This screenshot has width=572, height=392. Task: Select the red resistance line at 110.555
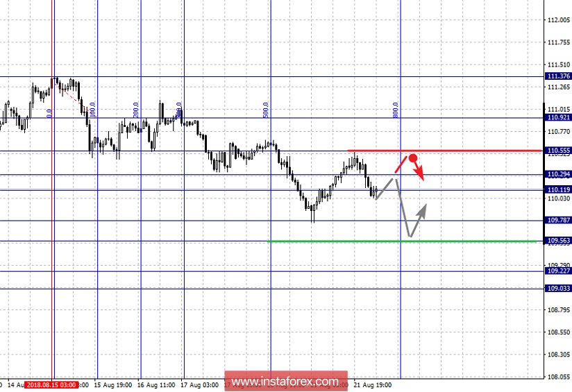pos(444,151)
